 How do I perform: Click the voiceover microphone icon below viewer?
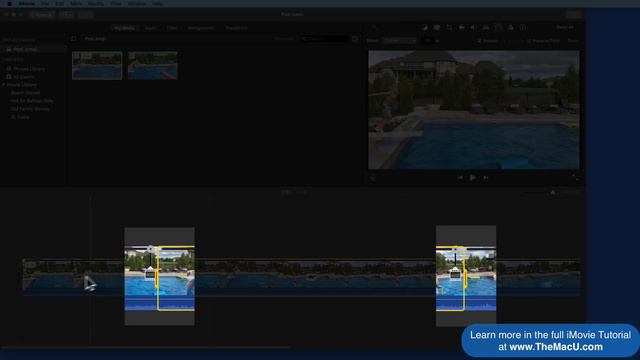tap(372, 178)
